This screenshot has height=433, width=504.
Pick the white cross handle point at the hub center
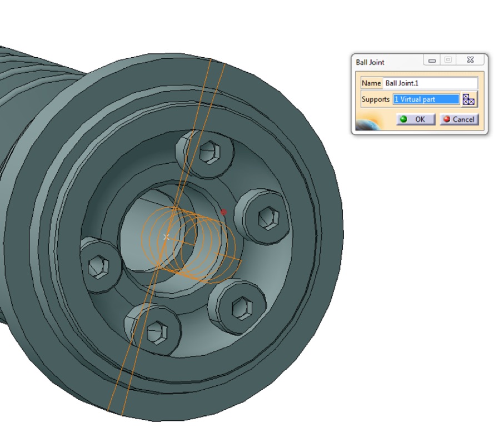(166, 237)
